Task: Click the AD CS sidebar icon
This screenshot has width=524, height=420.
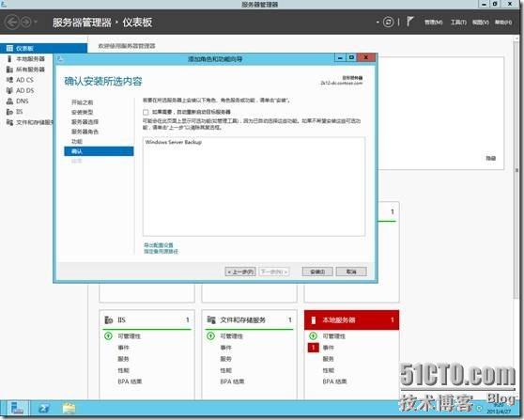Action: point(9,80)
